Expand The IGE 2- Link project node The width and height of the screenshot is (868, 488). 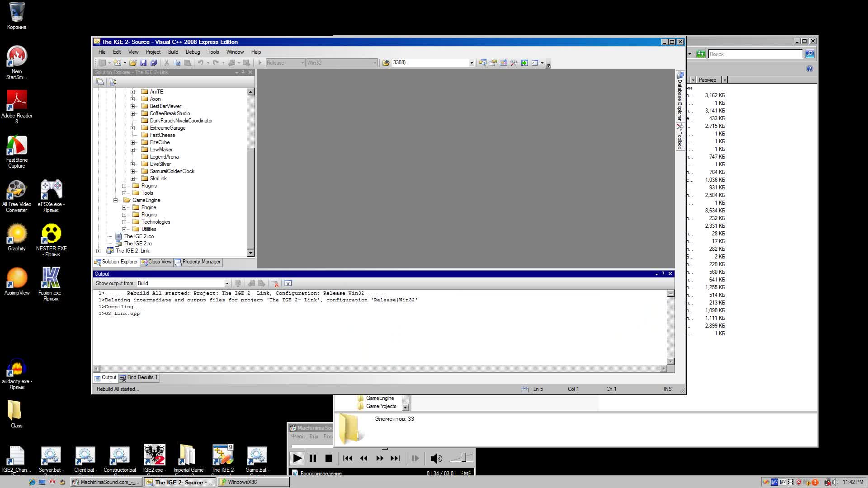(99, 251)
